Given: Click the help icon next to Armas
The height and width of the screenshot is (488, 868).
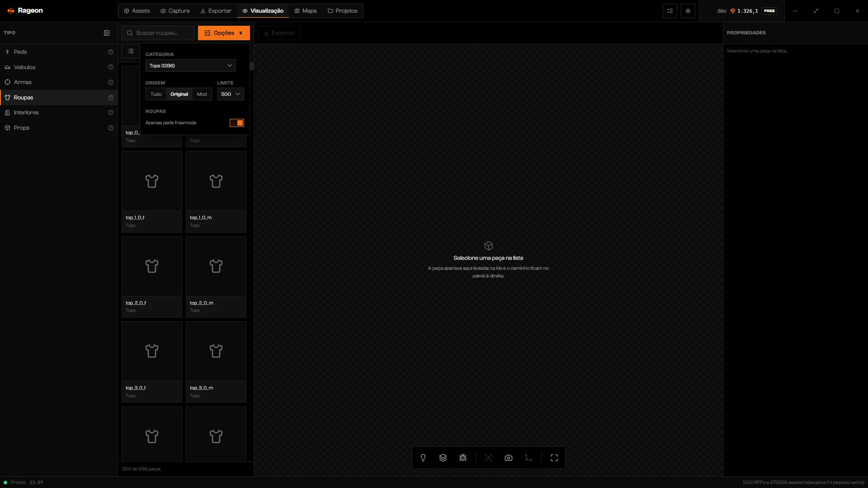Looking at the screenshot, I should pos(111,82).
